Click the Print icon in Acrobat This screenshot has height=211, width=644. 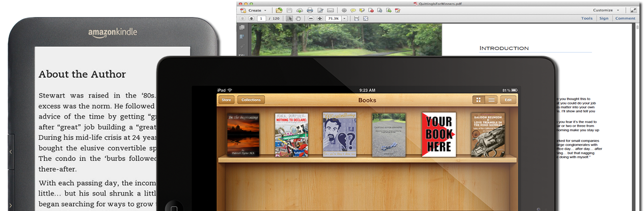[x=310, y=10]
